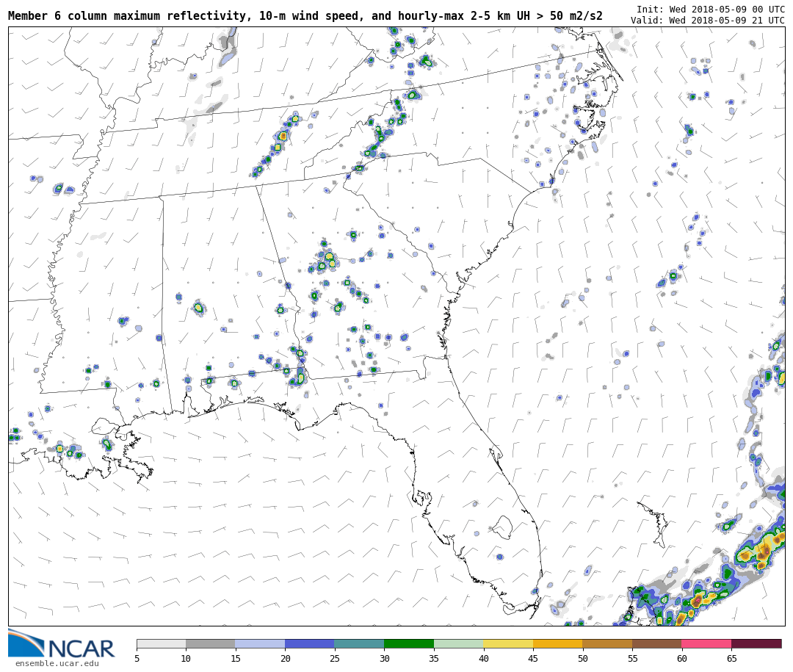Click Lake Okeechobee on the Florida map

tap(501, 527)
